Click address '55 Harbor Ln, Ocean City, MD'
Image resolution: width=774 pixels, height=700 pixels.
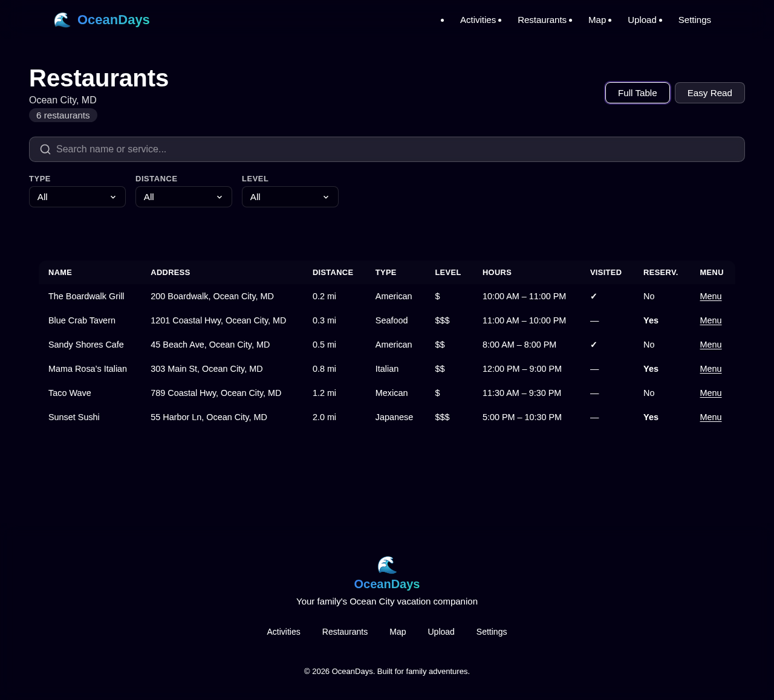point(209,417)
